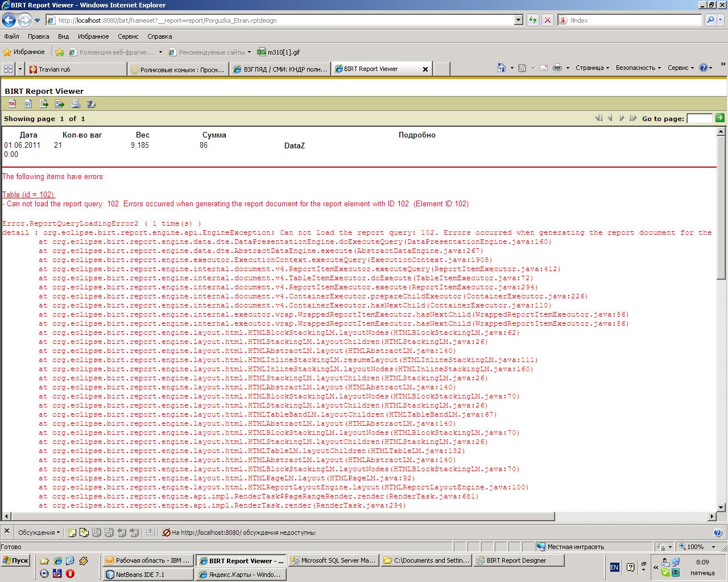Click the browser Forward button
This screenshot has height=582, width=728.
point(24,20)
